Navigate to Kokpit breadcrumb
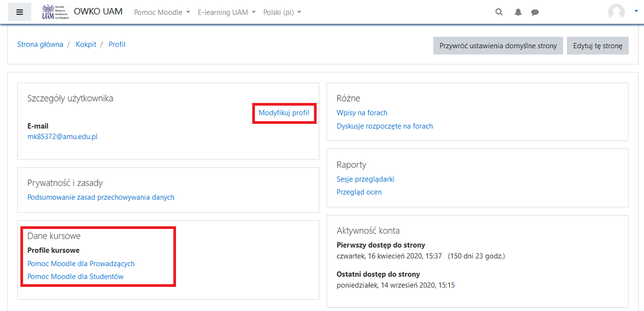The image size is (644, 311). [86, 45]
